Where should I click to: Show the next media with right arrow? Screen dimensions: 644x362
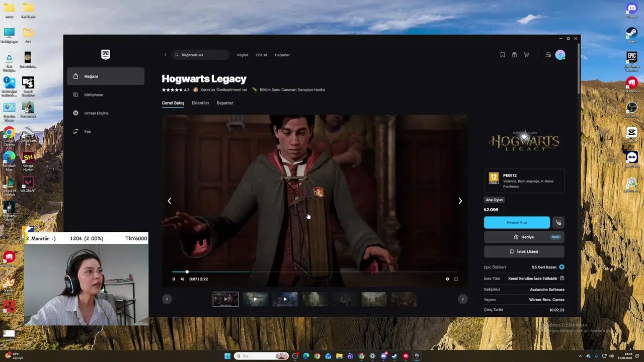coord(460,201)
